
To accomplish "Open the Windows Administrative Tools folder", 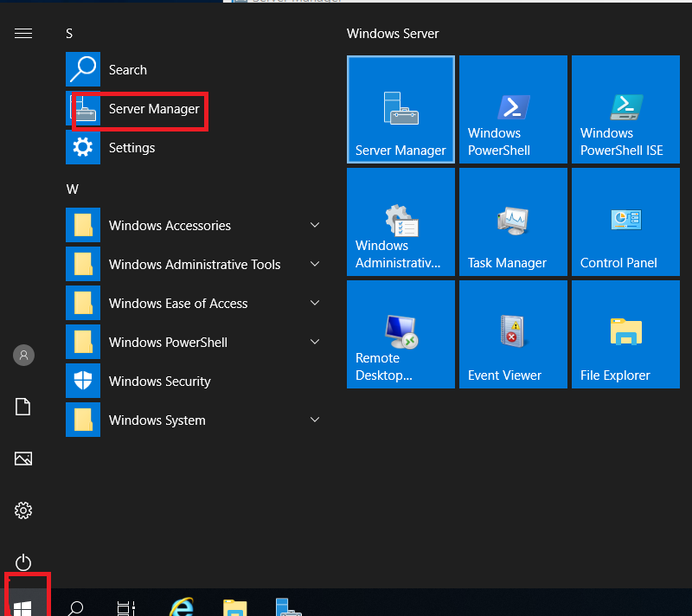I will 194,264.
